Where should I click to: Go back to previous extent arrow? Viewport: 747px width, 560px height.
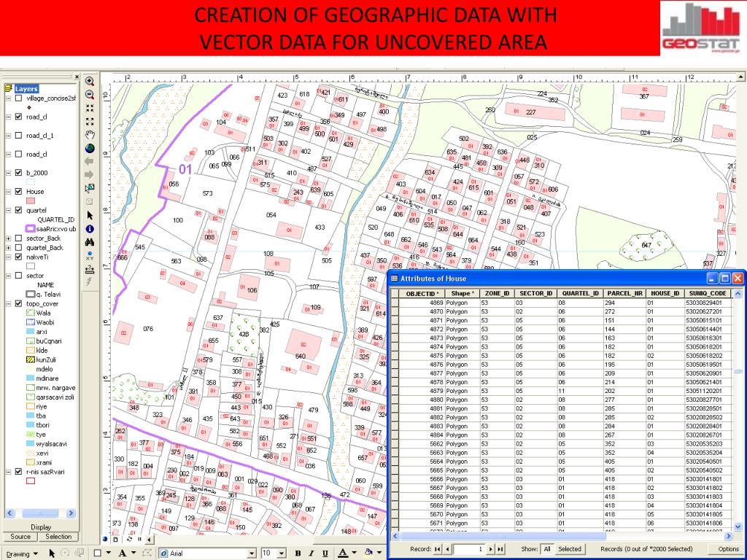90,161
